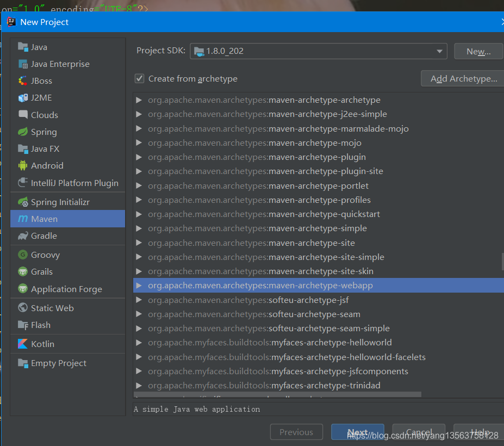Click the Spring leaf icon

point(23,132)
